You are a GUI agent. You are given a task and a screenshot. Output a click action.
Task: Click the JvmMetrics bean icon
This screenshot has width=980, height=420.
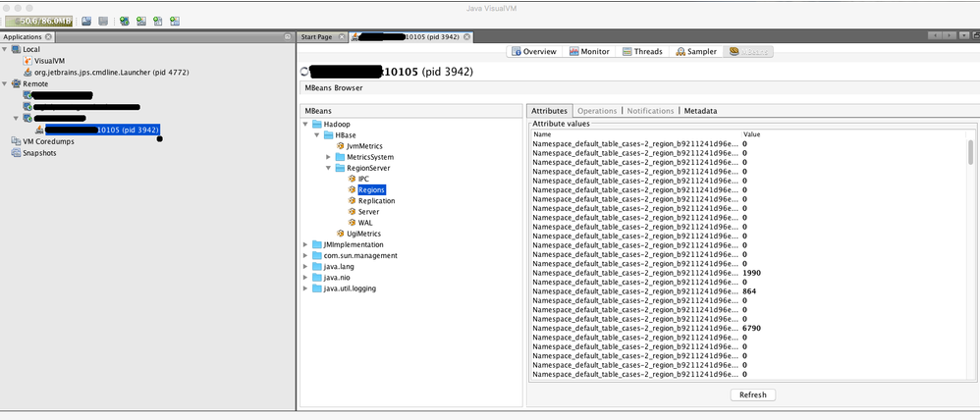(x=341, y=145)
